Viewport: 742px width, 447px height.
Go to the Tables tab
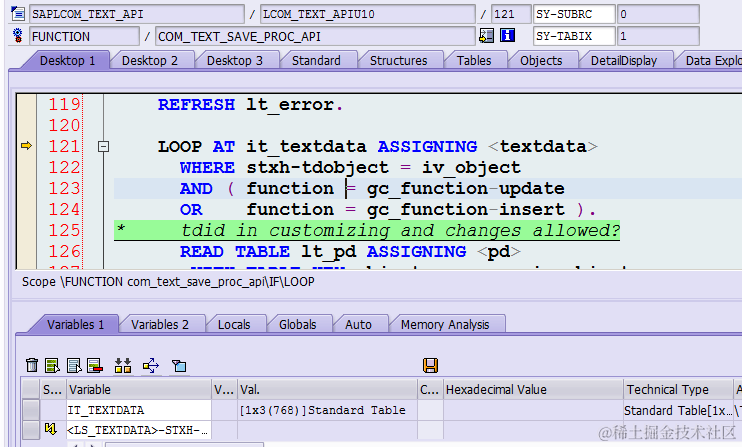point(474,61)
